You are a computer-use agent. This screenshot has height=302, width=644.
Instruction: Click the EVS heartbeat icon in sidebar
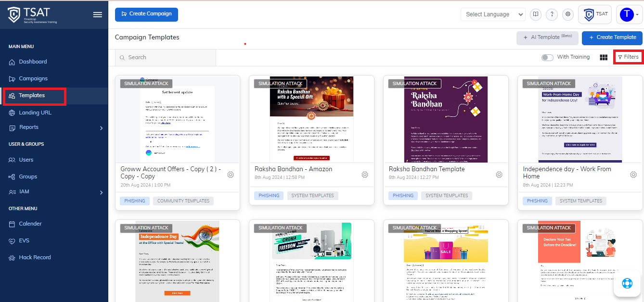(12, 241)
